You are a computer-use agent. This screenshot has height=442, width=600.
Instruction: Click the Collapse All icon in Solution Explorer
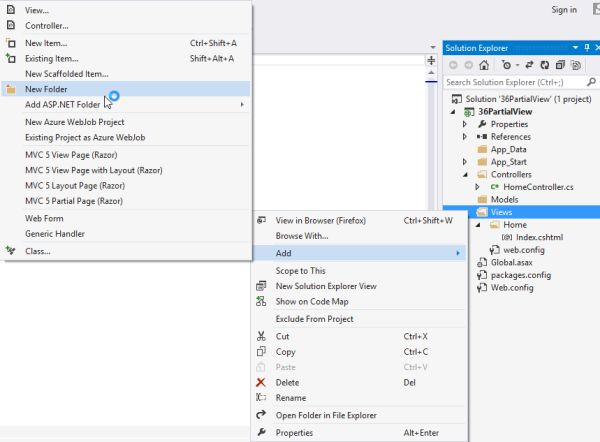560,65
